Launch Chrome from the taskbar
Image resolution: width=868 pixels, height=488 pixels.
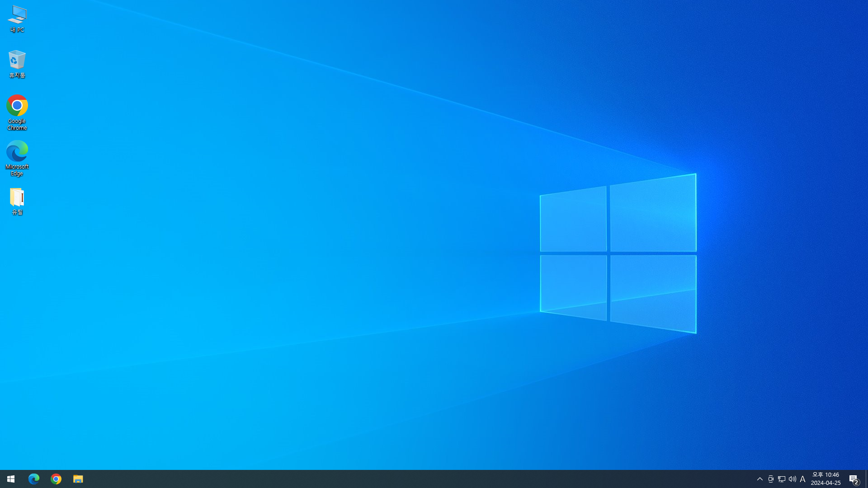(x=56, y=479)
